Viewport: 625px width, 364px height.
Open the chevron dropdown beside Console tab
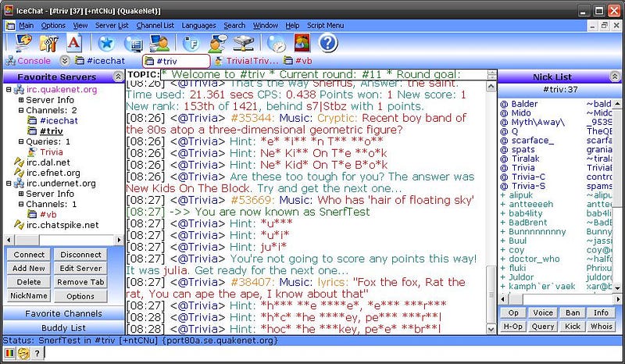(x=66, y=61)
